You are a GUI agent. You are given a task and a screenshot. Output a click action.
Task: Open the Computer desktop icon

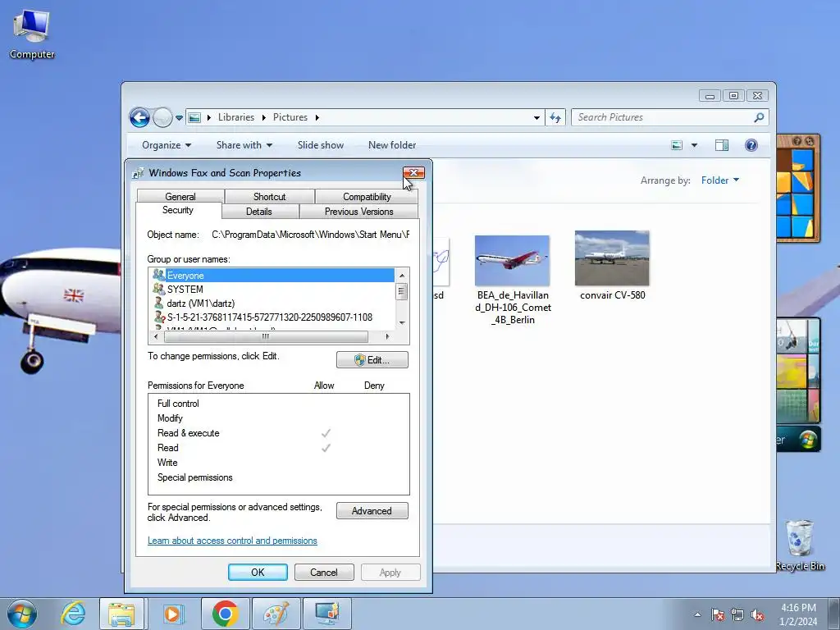pos(32,34)
